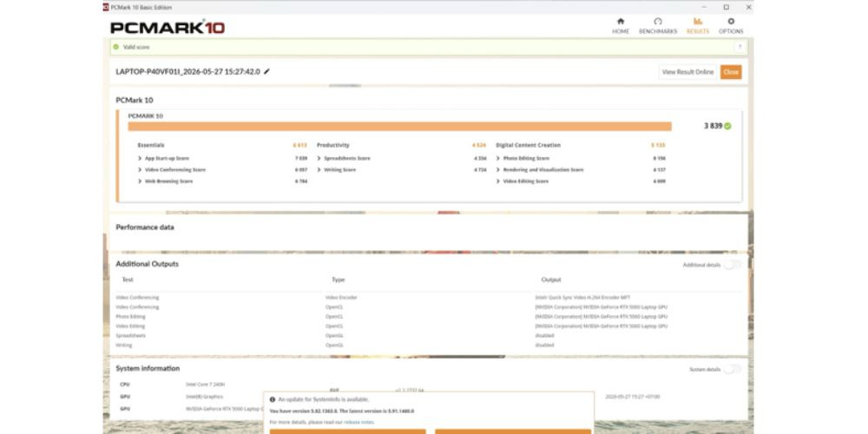Viewport: 868px width, 434px height.
Task: Click the info icon in update notice
Action: coord(273,399)
